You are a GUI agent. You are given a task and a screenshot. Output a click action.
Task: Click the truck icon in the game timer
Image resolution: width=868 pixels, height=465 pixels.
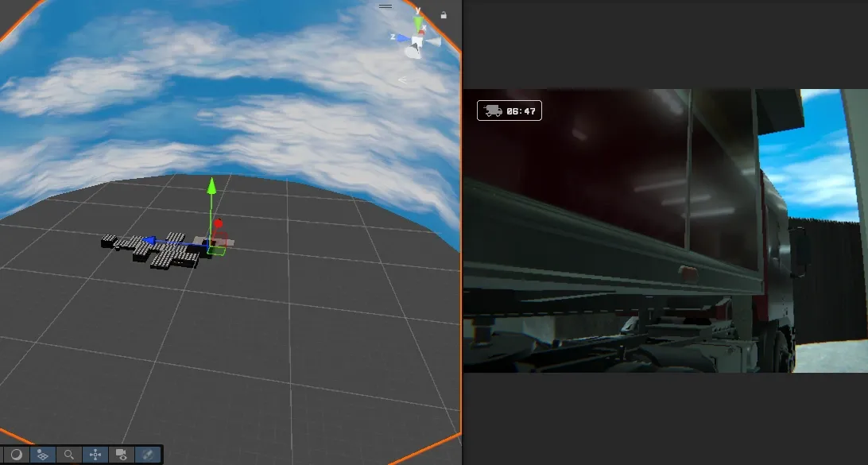pyautogui.click(x=493, y=110)
